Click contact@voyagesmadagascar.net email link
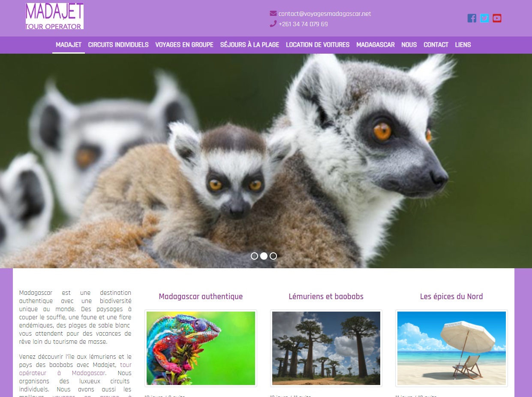 pyautogui.click(x=325, y=14)
